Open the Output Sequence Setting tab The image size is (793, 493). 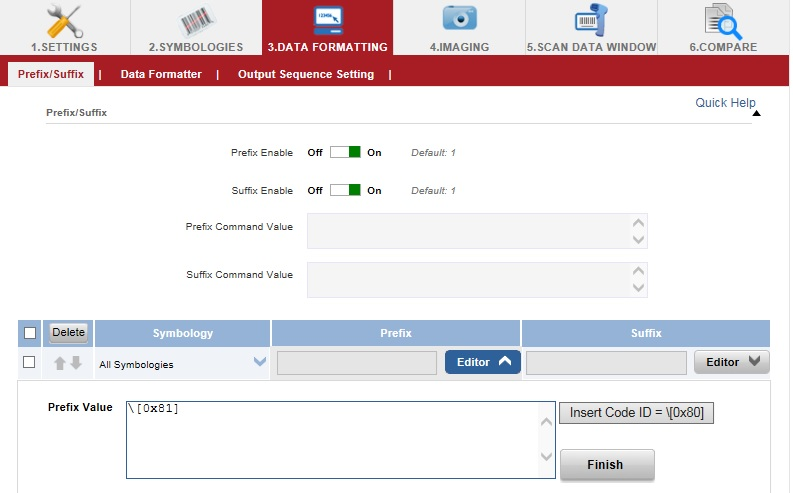pos(306,74)
